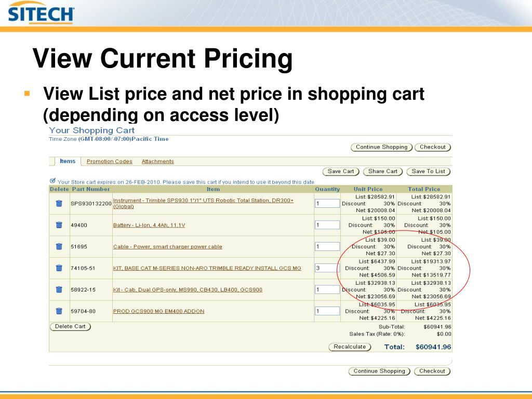
Task: Click quantity field for SPS930132200
Action: (x=327, y=203)
